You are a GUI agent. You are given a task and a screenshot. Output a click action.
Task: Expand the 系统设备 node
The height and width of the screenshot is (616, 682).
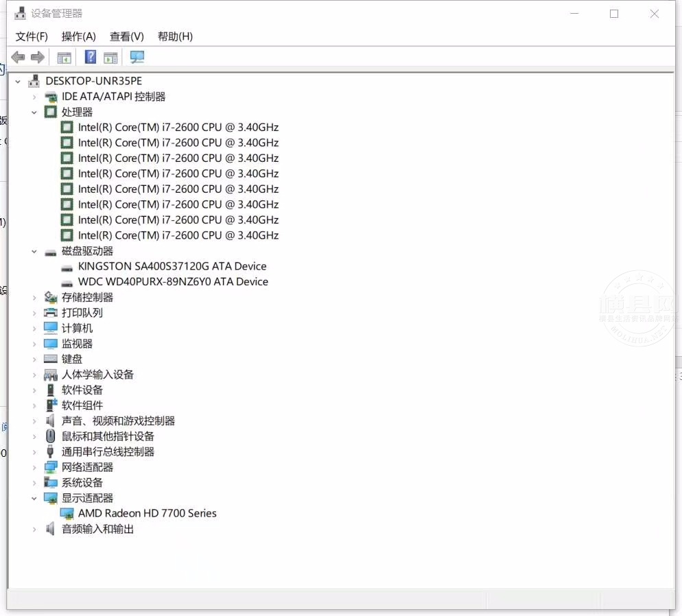click(x=34, y=483)
